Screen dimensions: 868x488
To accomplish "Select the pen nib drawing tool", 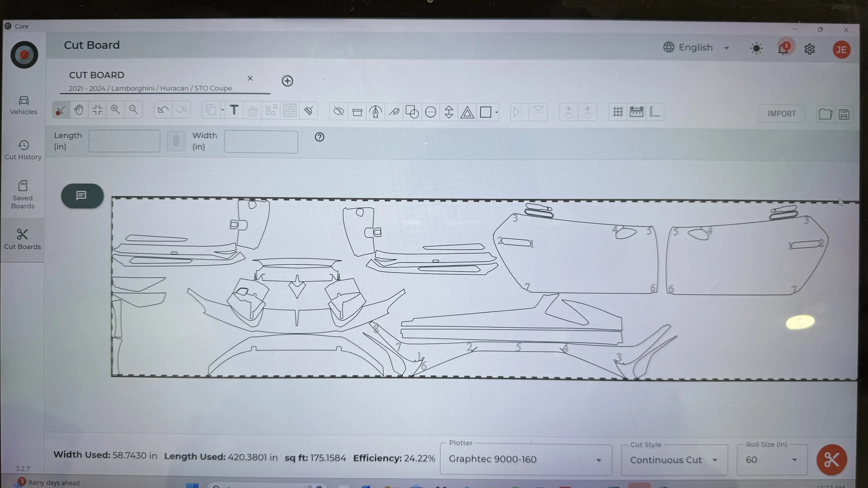I will tap(376, 112).
